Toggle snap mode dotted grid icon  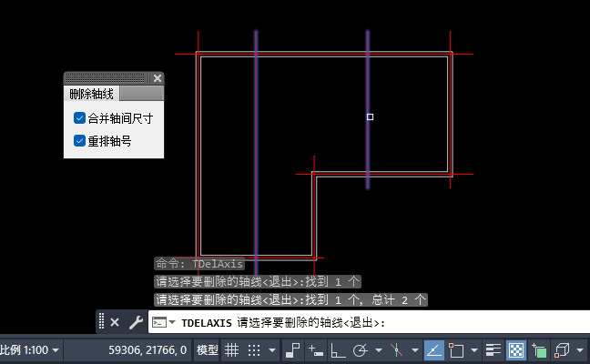coord(254,350)
